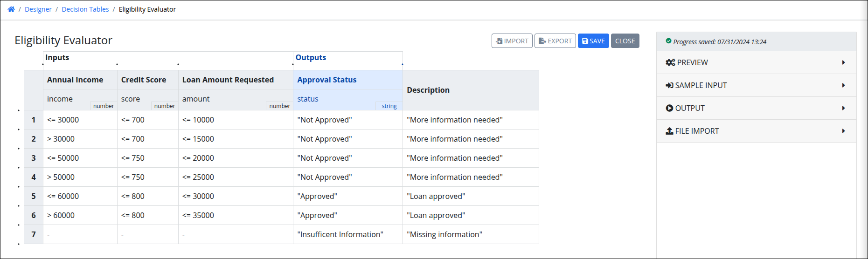Select row number 7
The image size is (868, 259).
pos(34,234)
